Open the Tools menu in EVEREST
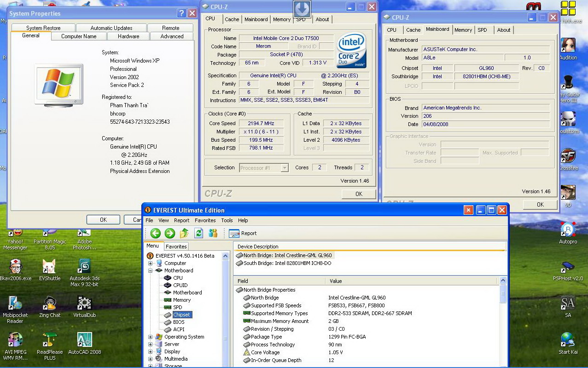Image resolution: width=588 pixels, height=368 pixels. [x=227, y=220]
